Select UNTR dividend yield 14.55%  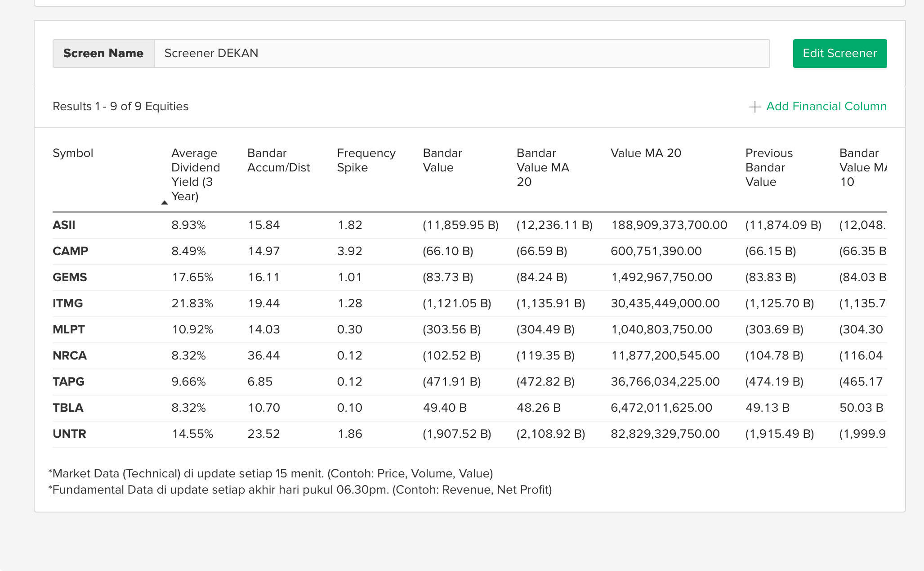coord(192,434)
